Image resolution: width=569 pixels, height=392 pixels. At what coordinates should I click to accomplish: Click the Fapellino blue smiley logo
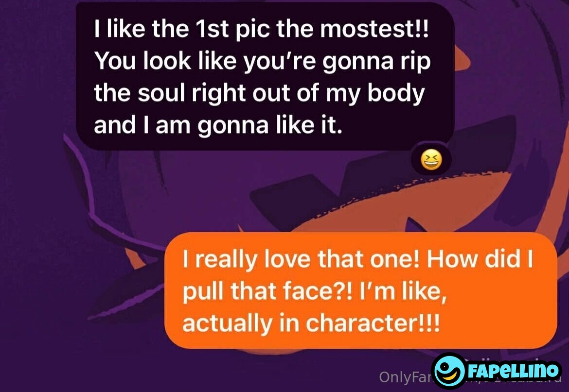(x=450, y=371)
